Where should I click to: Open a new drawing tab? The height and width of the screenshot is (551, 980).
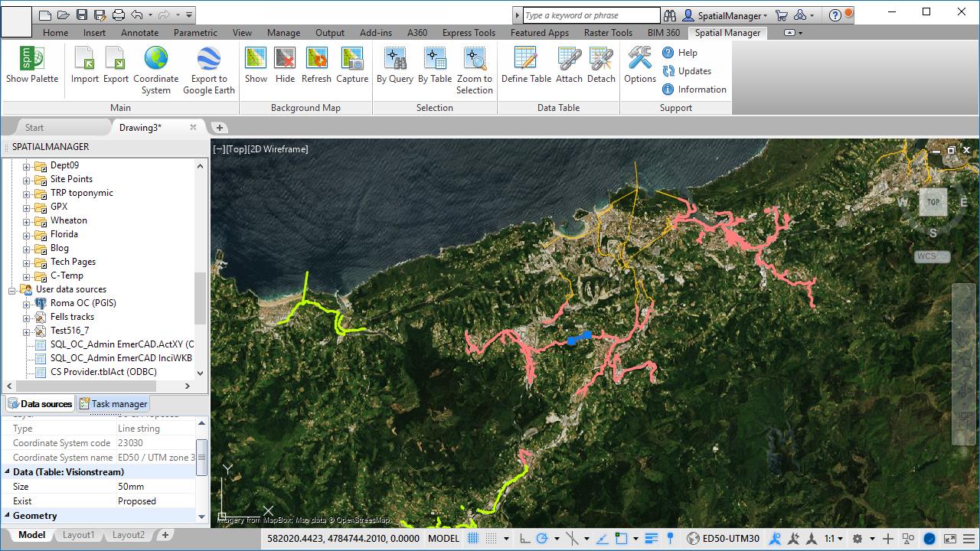[x=219, y=128]
